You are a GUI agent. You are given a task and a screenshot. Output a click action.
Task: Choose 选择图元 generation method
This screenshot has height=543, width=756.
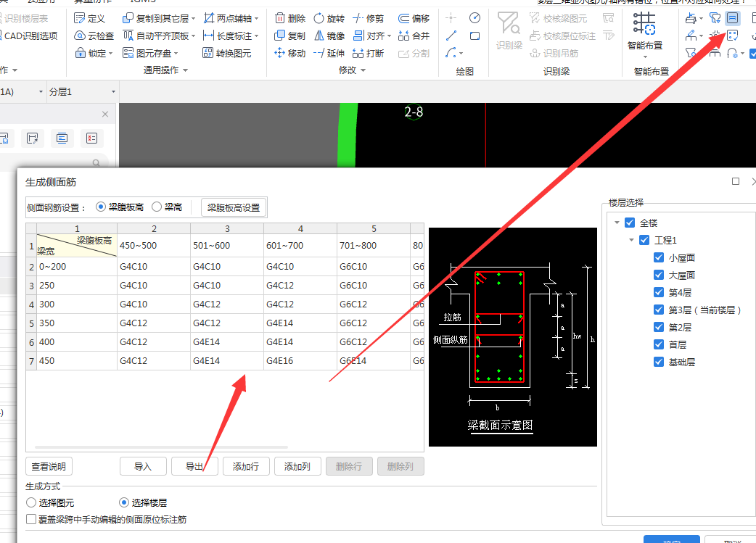click(31, 502)
